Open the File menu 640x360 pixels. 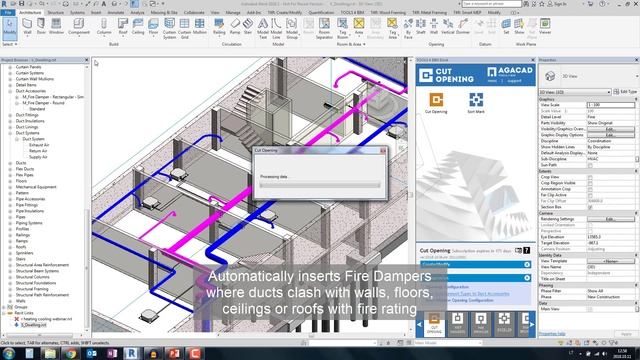click(8, 13)
